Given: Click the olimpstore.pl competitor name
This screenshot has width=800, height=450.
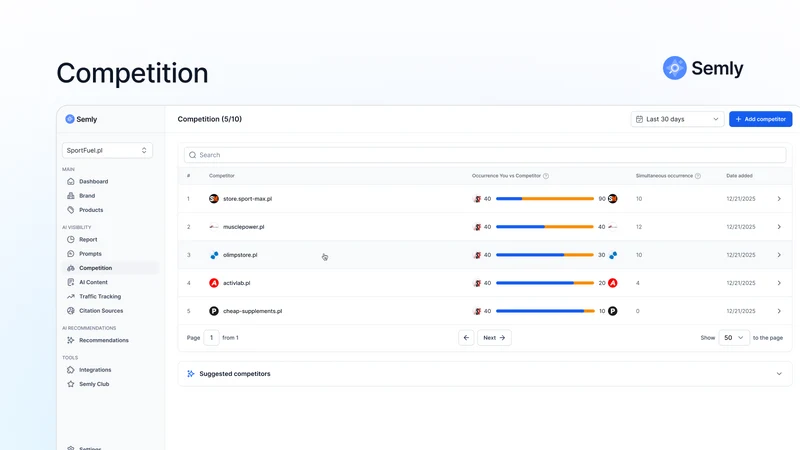Looking at the screenshot, I should pyautogui.click(x=240, y=255).
